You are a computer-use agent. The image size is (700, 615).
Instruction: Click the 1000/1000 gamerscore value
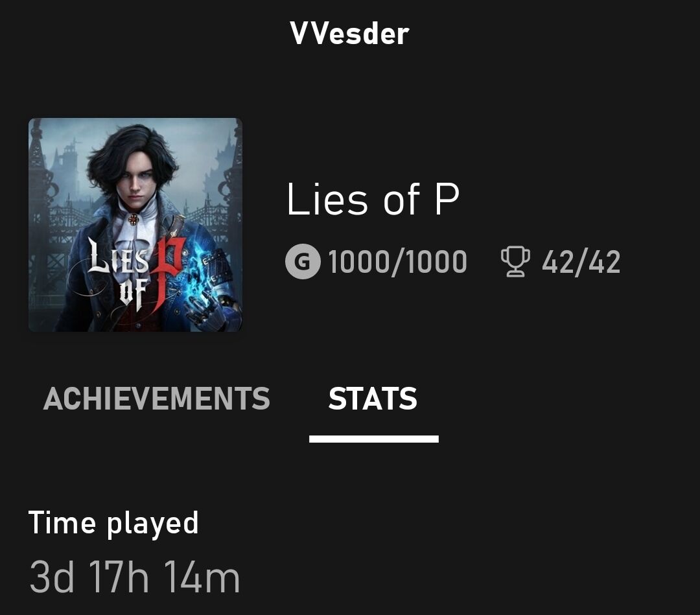(x=397, y=262)
